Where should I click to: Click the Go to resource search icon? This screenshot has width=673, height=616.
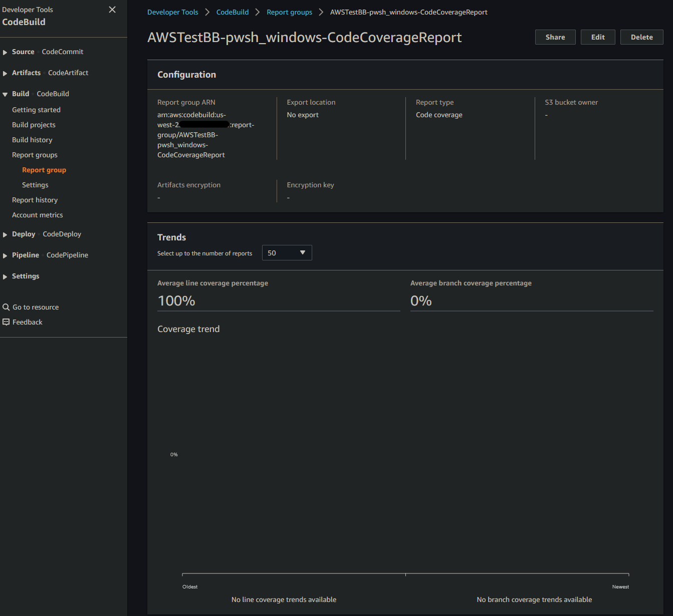pyautogui.click(x=6, y=307)
